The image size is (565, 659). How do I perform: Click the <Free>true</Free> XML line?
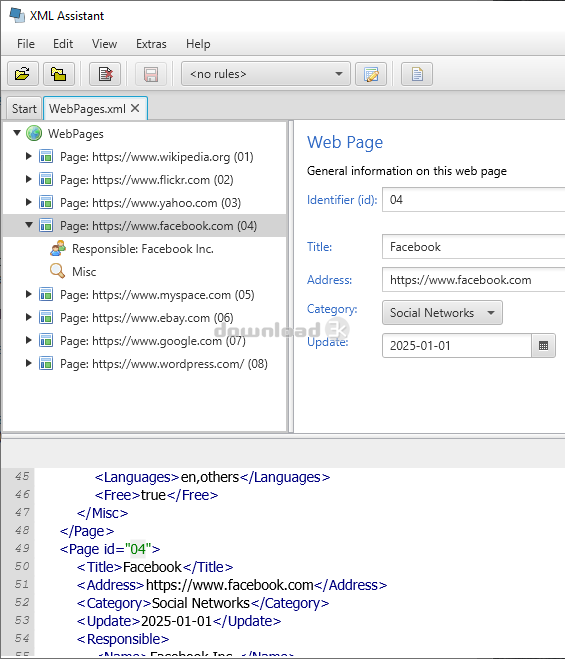(156, 495)
